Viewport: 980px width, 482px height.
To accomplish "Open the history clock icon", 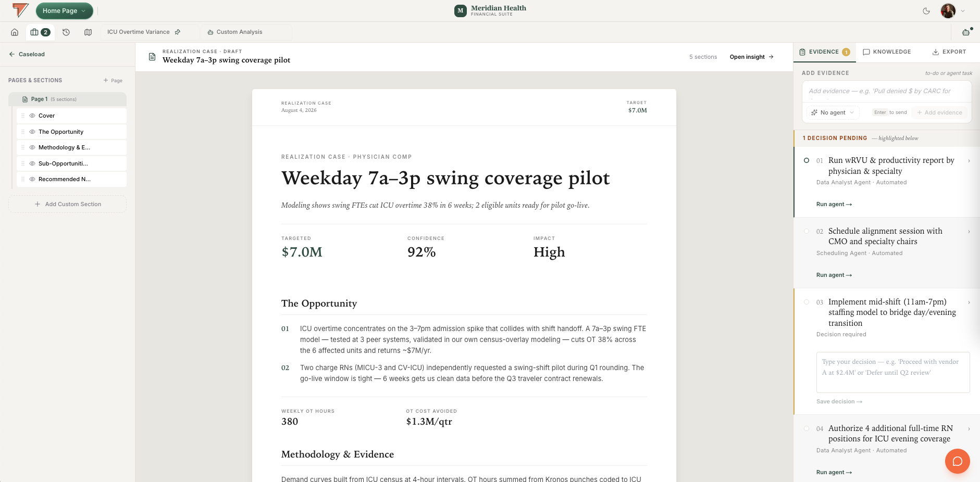I will coord(66,32).
